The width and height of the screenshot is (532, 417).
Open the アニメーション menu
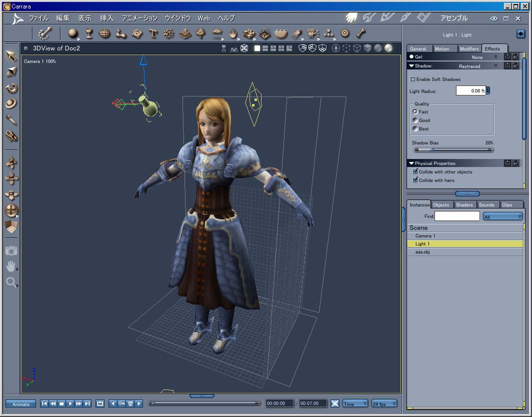tap(139, 18)
